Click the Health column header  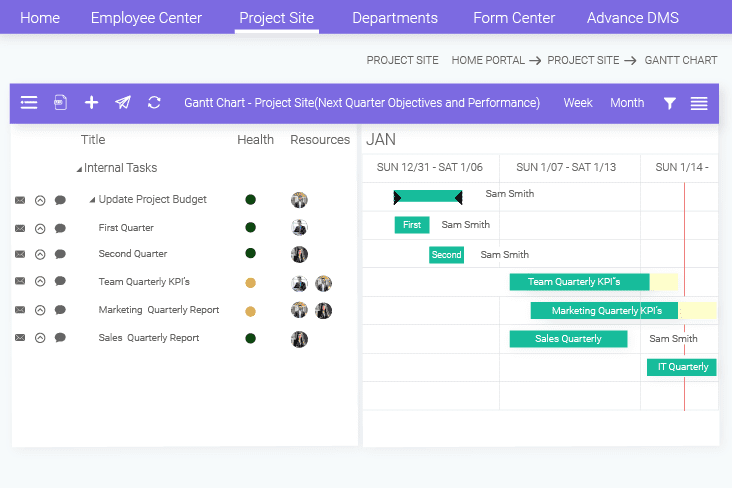(x=255, y=140)
